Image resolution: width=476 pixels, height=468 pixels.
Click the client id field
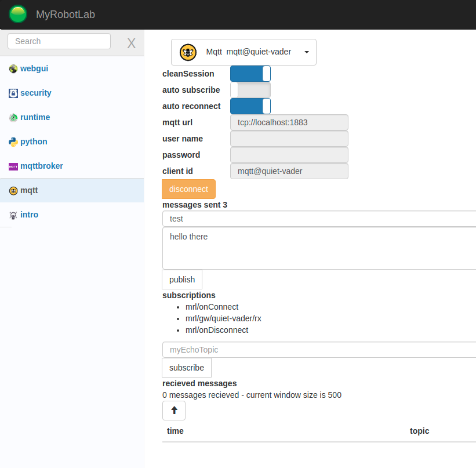pyautogui.click(x=289, y=171)
